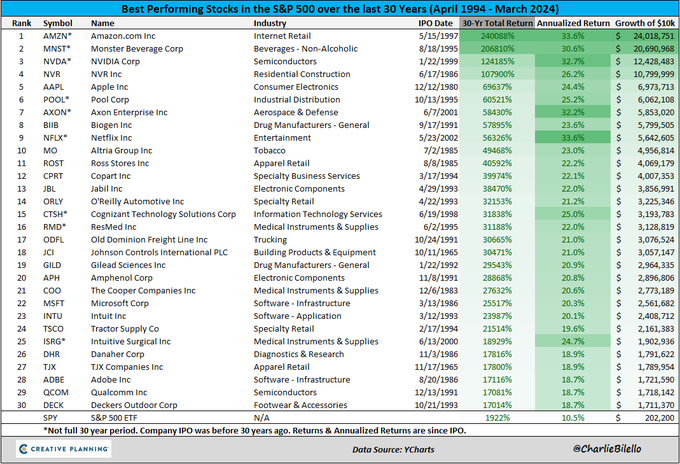Click the Industry column header
The image size is (680, 464).
click(x=270, y=23)
